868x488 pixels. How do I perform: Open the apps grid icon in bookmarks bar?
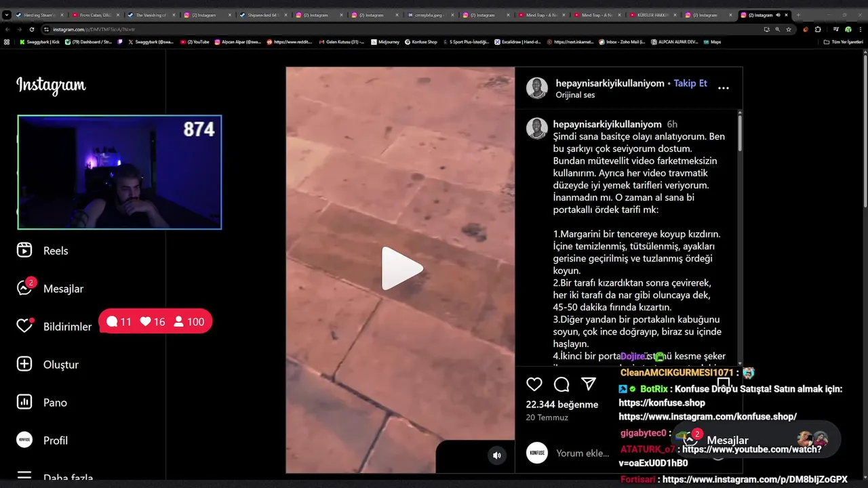(7, 42)
